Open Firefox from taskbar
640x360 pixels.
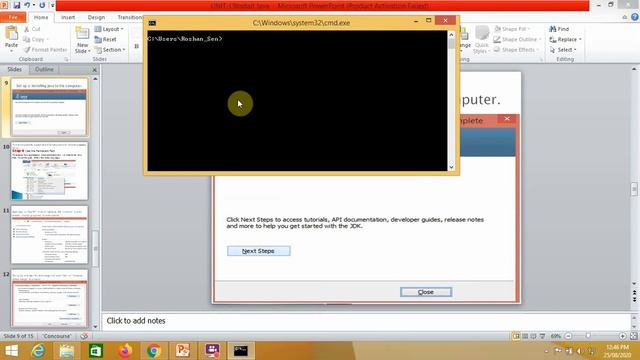click(x=125, y=351)
